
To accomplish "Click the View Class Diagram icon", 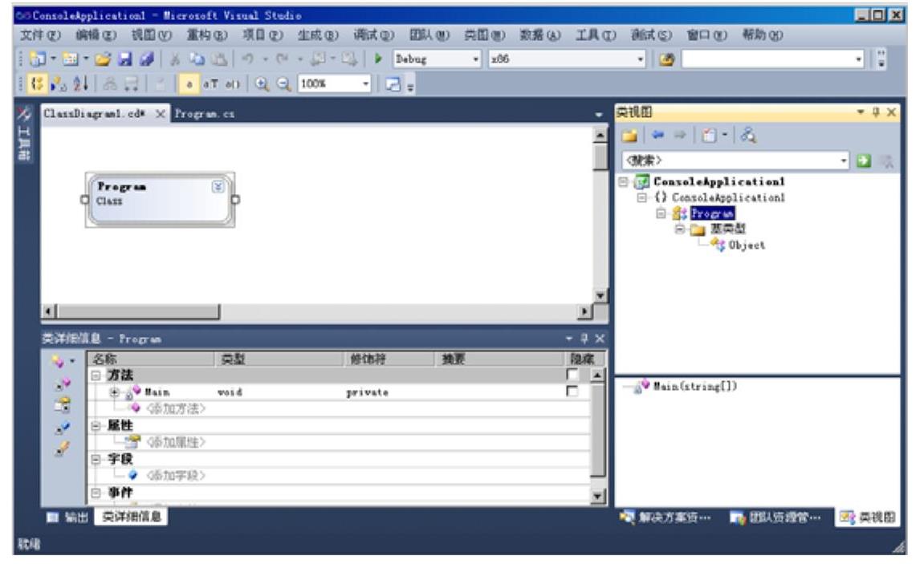I will point(748,136).
